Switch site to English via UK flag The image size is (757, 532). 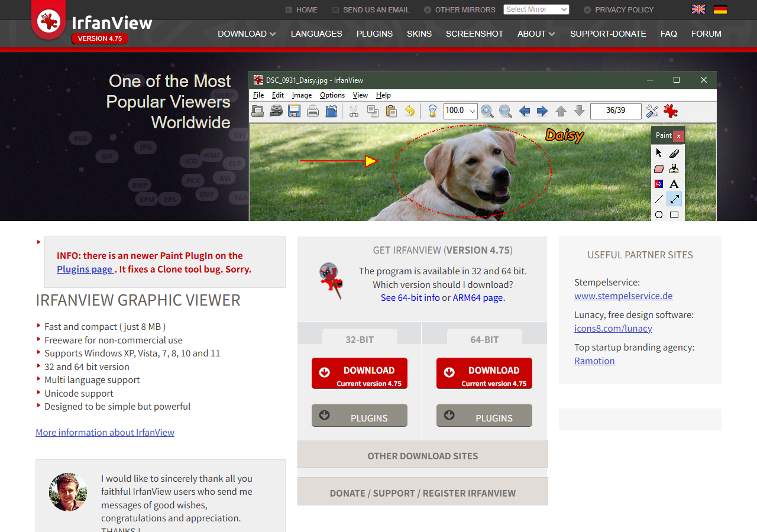(698, 9)
